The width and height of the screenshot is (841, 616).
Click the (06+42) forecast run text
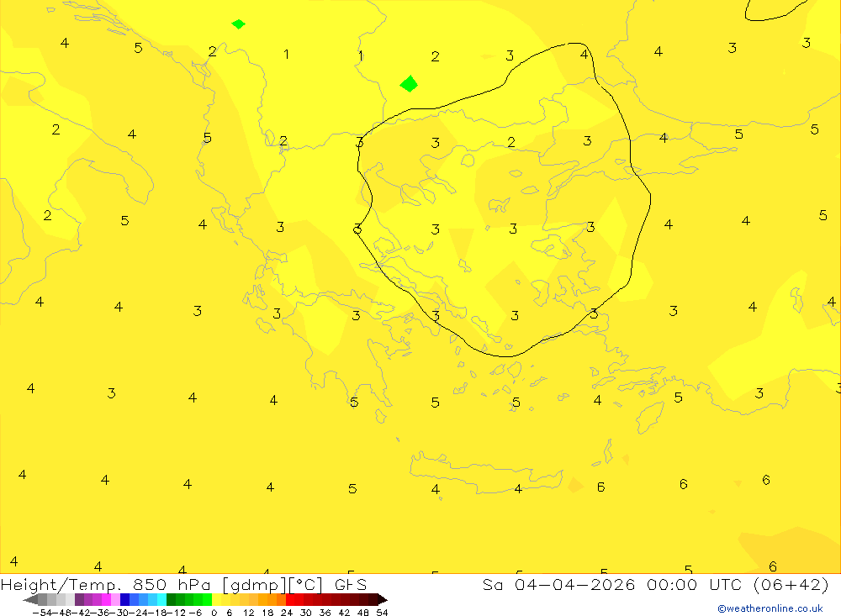(x=791, y=584)
